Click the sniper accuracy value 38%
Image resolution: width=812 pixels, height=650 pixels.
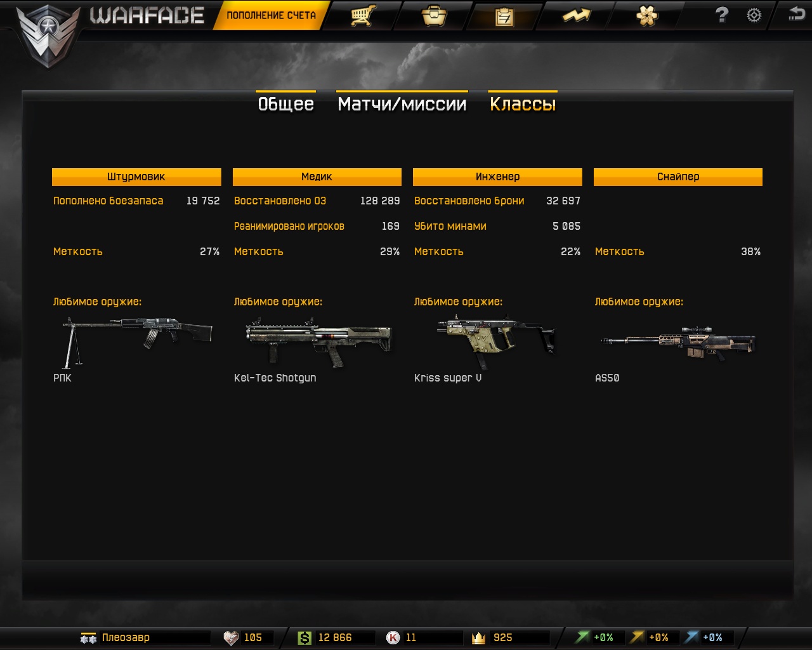(x=750, y=251)
